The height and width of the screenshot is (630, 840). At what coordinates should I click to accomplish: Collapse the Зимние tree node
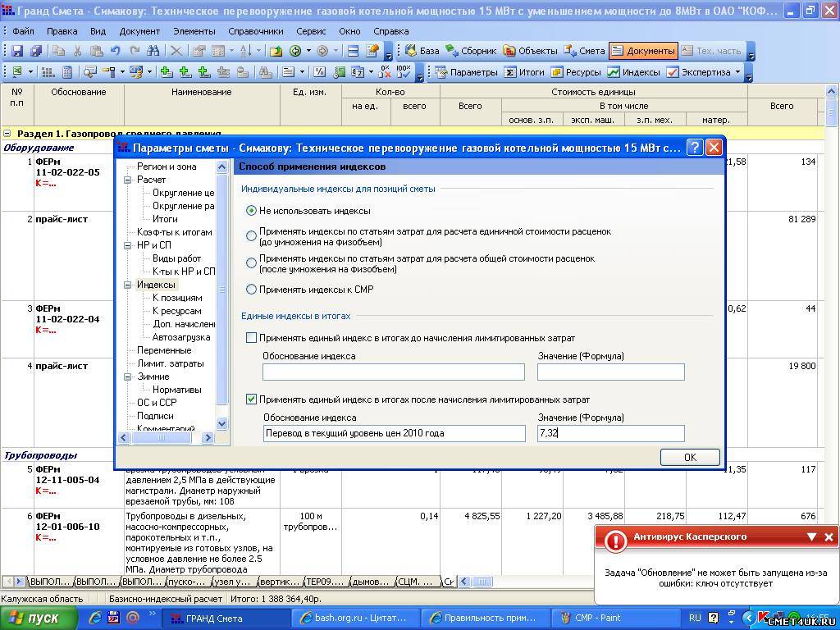[x=129, y=377]
